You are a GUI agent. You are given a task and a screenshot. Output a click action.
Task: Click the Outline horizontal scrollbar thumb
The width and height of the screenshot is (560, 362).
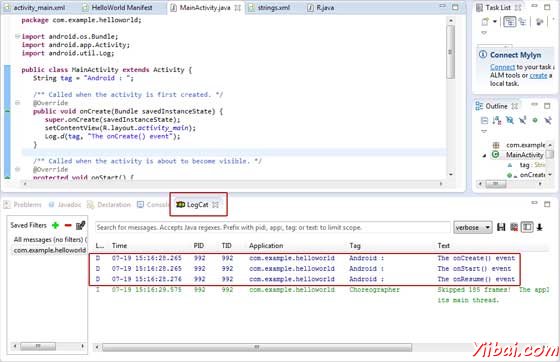tap(496, 184)
